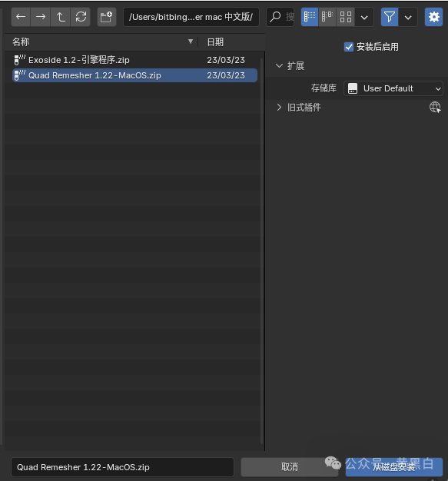Toggle the options region gear icon
This screenshot has width=448, height=481.
[433, 17]
